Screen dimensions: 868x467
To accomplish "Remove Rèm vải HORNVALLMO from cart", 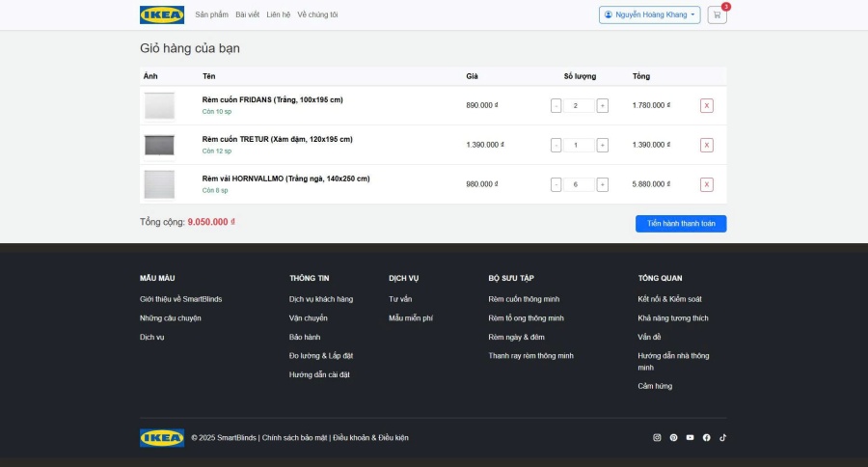I will [706, 184].
